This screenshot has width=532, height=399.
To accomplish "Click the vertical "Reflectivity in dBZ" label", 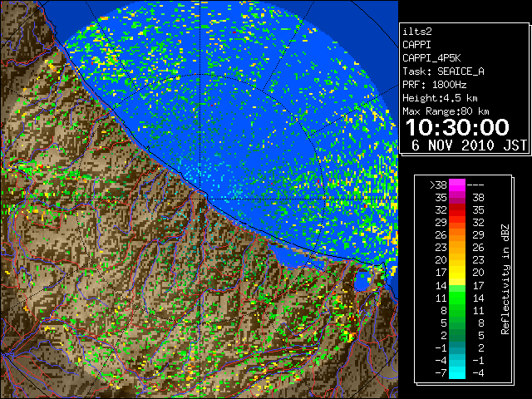I will click(505, 279).
